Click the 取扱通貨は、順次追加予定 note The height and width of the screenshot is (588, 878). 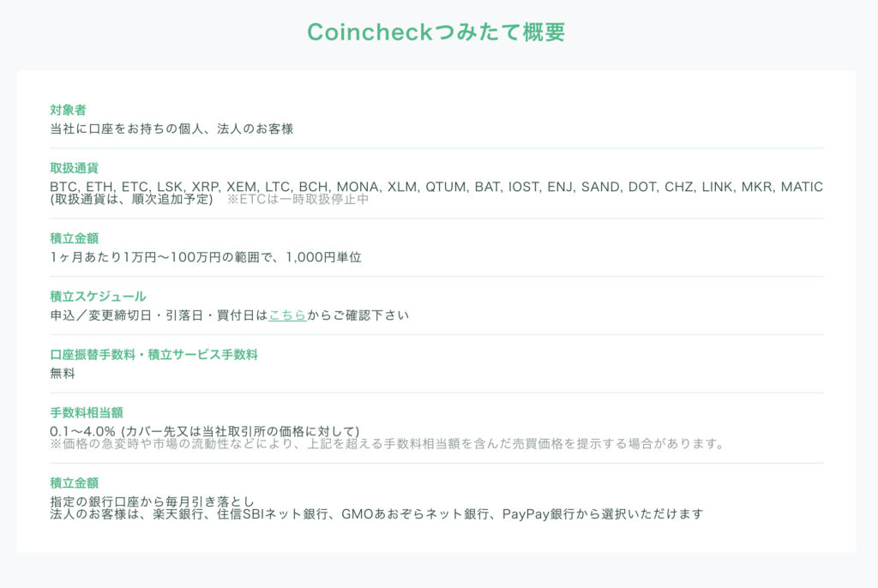131,200
